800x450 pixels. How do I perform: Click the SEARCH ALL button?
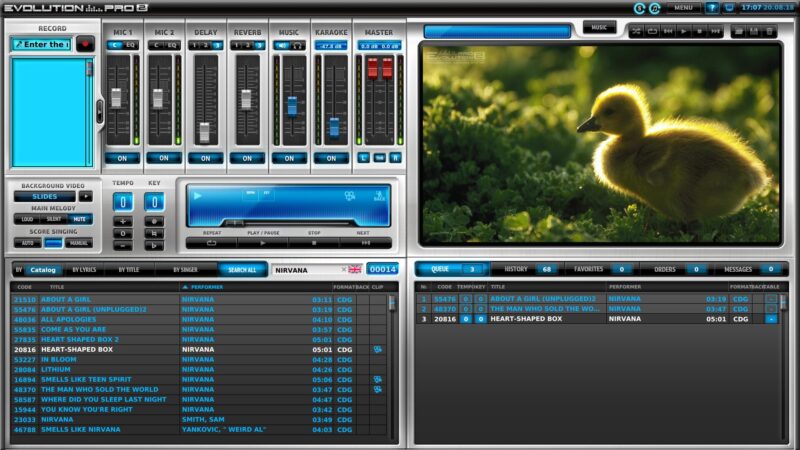click(x=242, y=270)
